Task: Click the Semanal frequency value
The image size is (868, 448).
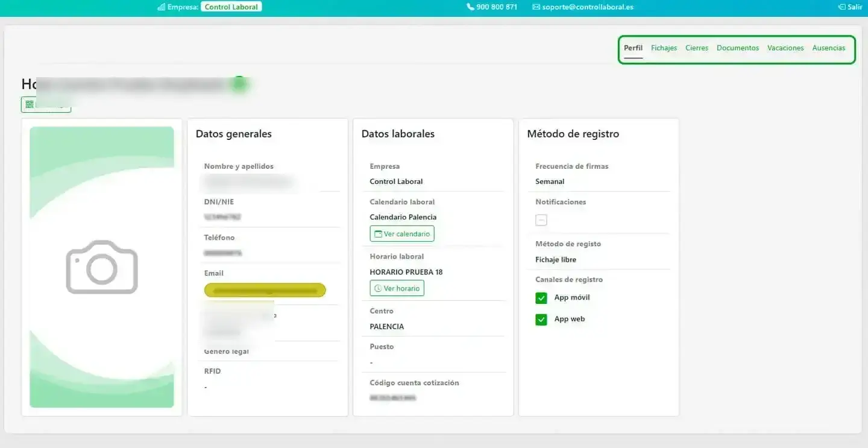Action: point(550,181)
